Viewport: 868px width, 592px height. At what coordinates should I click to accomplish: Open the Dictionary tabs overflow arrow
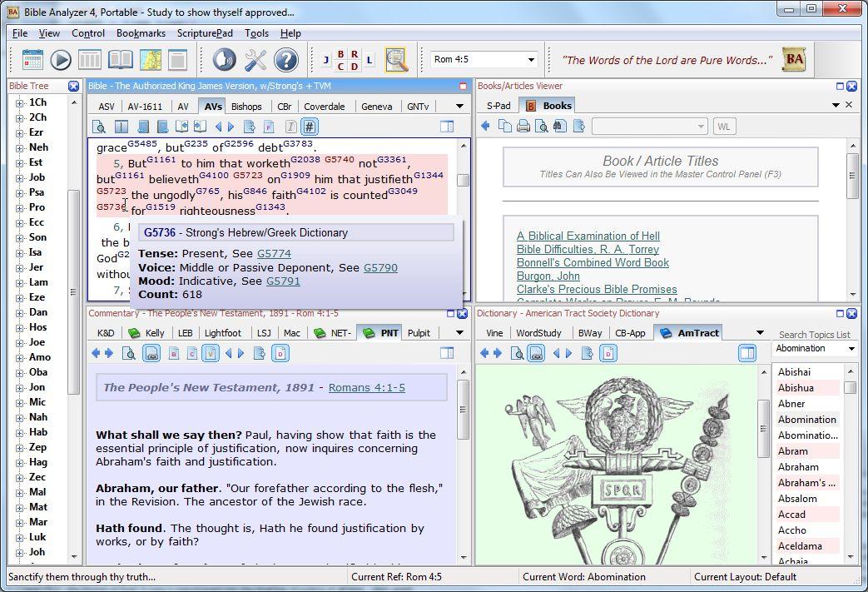[x=760, y=333]
